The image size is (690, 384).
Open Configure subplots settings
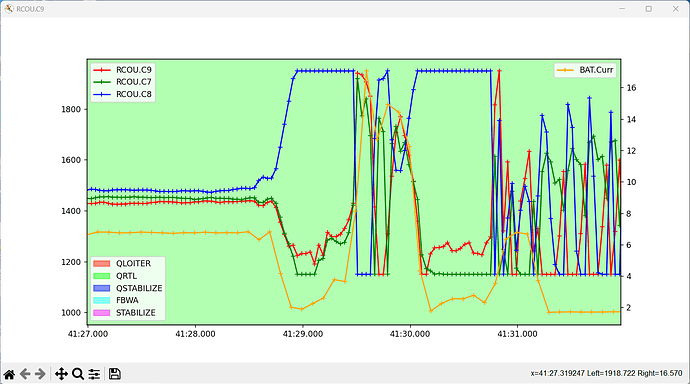[x=94, y=374]
